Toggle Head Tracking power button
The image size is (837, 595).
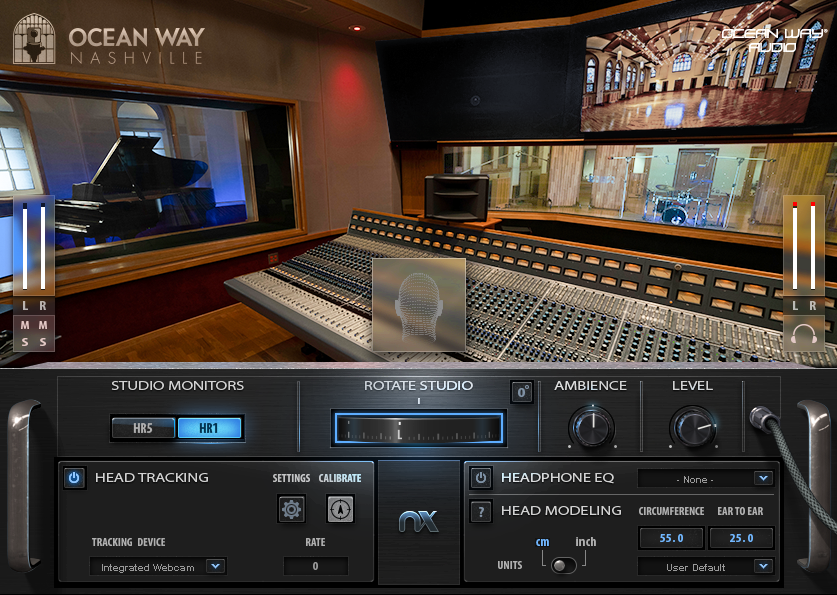click(x=74, y=478)
